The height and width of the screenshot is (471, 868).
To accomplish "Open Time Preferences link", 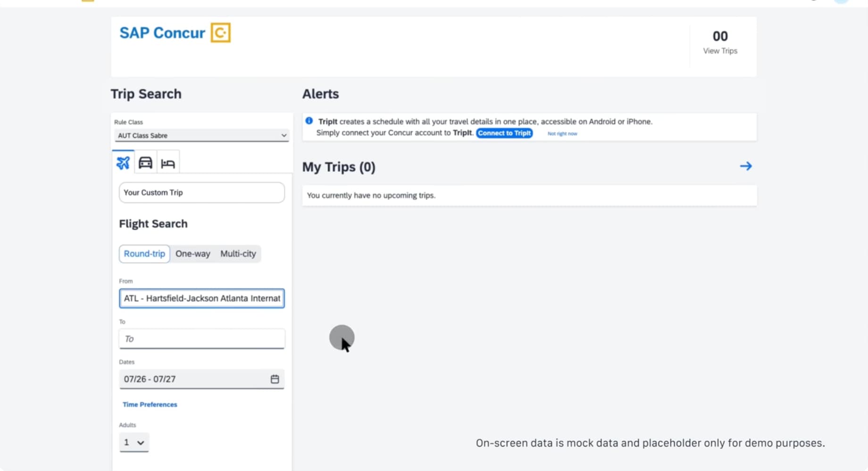I will (150, 405).
